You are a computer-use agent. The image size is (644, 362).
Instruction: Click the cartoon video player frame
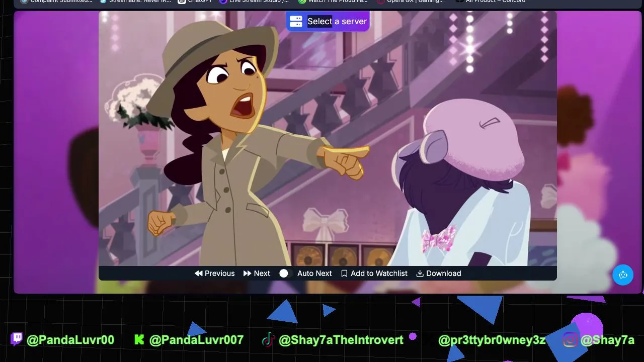point(328,138)
